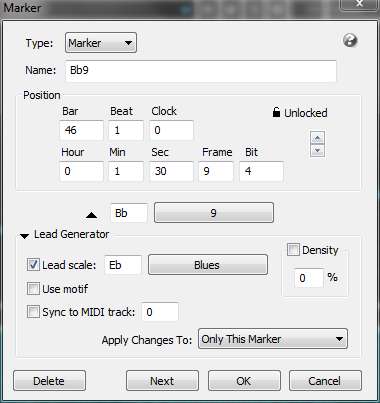
Task: Collapse the Lead Generator section
Action: point(24,236)
